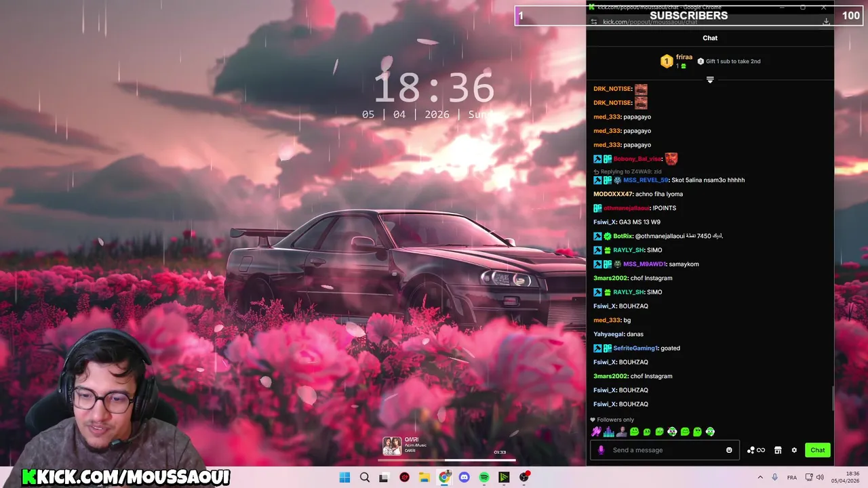Screen dimensions: 868x488
Task: Collapse the gift leaderboard arrow under friraa
Action: [710, 80]
